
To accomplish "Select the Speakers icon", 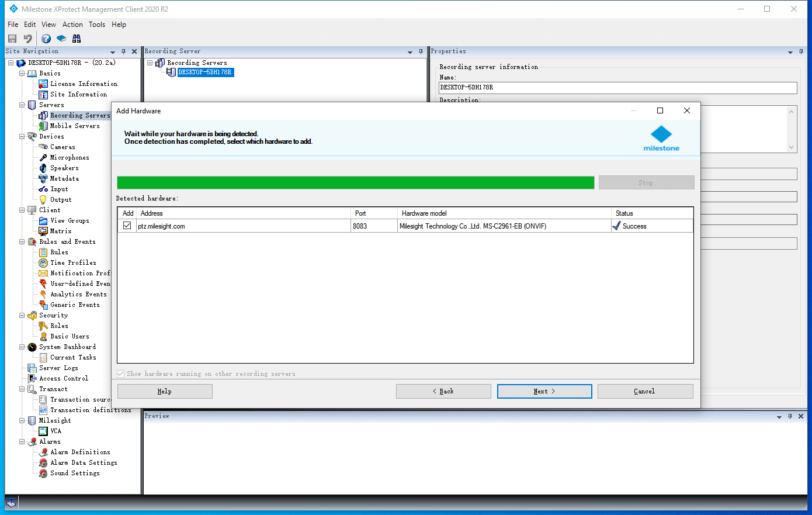I will (x=43, y=168).
